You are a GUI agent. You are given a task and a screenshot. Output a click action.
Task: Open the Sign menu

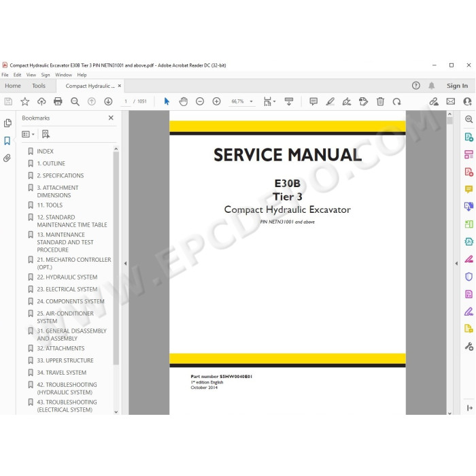point(46,75)
